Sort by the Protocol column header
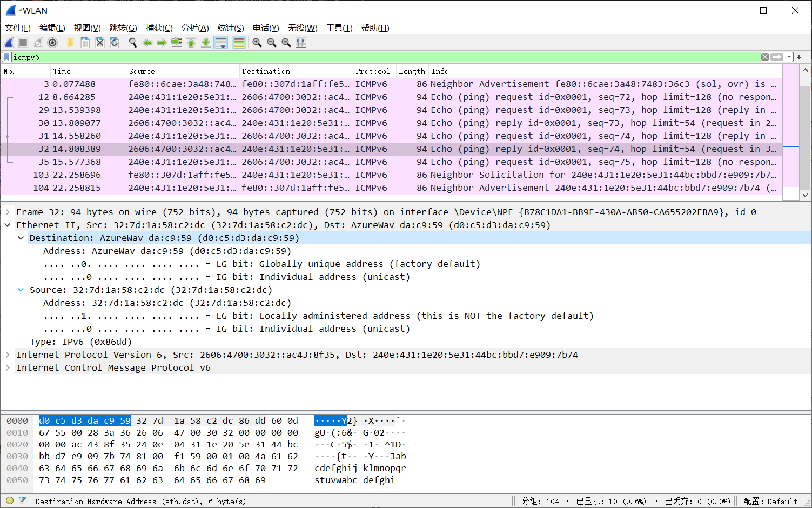This screenshot has height=508, width=812. tap(374, 71)
